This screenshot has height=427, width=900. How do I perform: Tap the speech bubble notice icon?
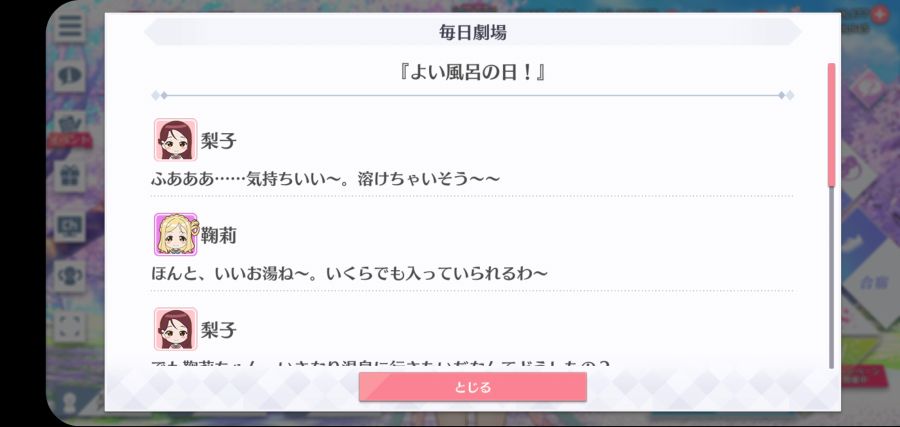(71, 77)
